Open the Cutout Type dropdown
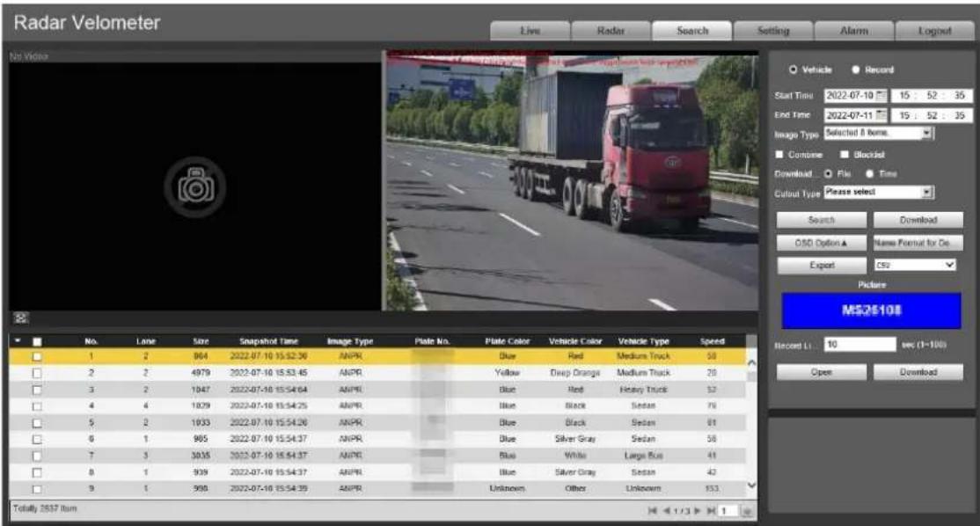This screenshot has width=980, height=526. 879,193
